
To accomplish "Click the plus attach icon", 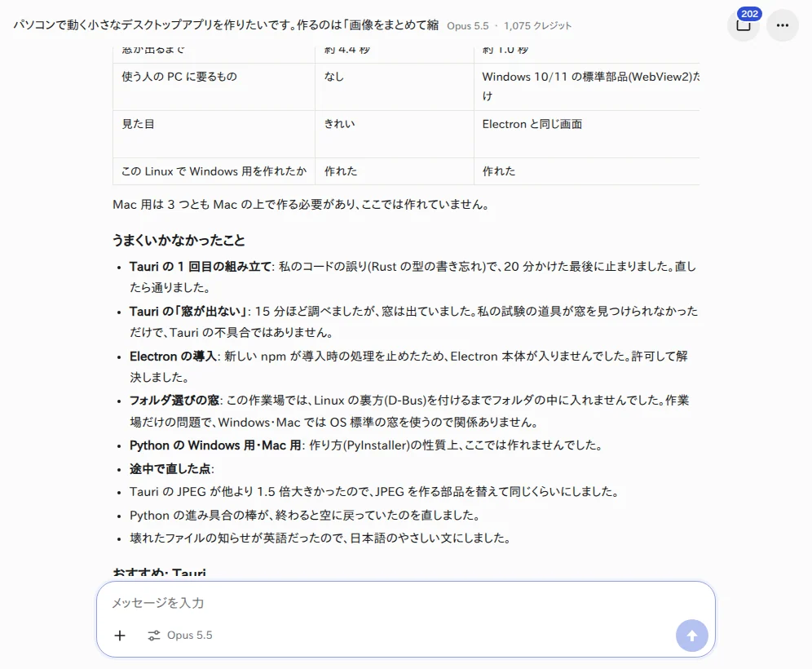I will [120, 636].
